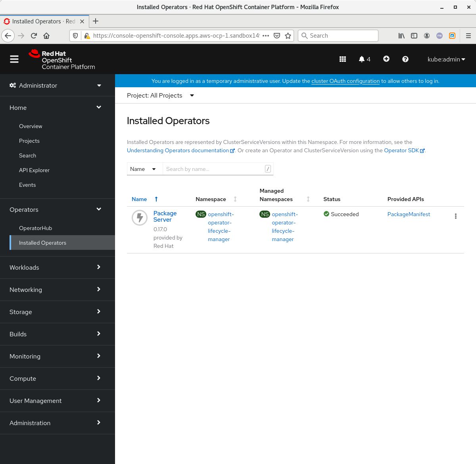Viewport: 476px width, 464px height.
Task: Open the help question mark menu
Action: [x=405, y=59]
